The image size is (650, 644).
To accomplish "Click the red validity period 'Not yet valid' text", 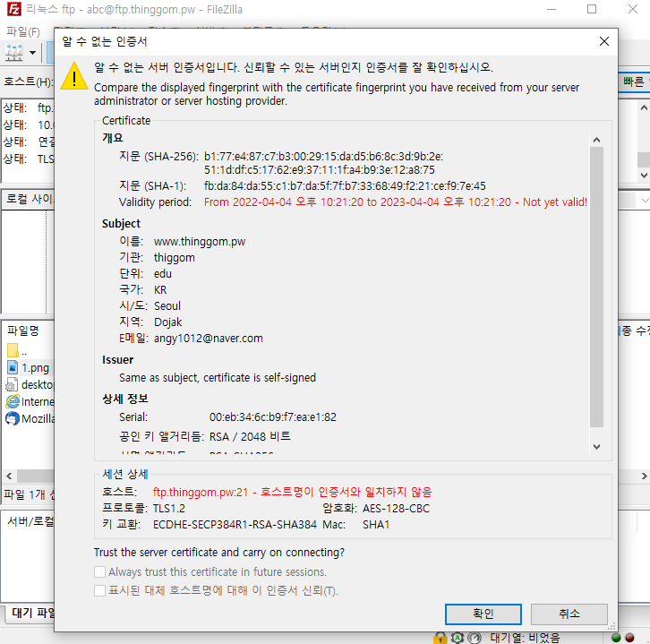I will coord(555,202).
